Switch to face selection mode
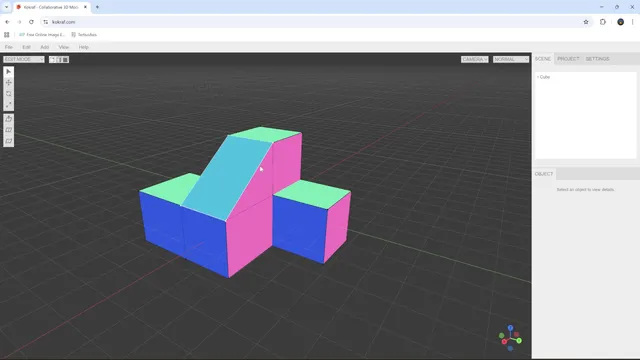This screenshot has height=360, width=640. 65,60
